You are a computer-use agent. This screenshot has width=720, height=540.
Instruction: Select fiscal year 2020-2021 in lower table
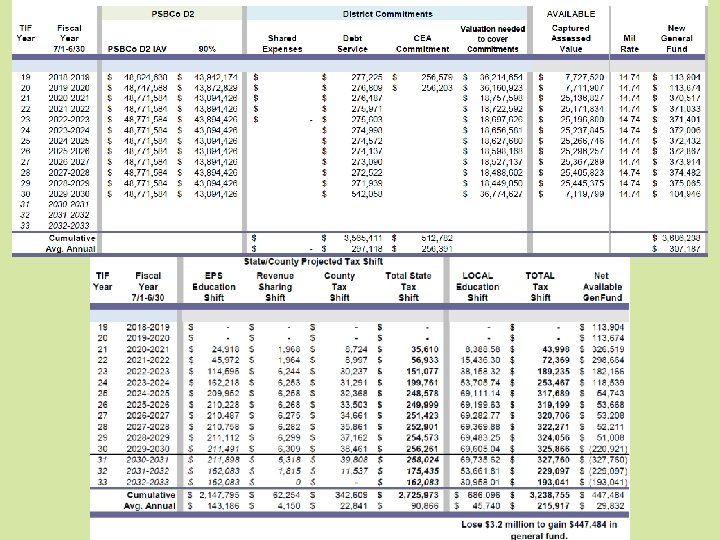[x=148, y=349]
